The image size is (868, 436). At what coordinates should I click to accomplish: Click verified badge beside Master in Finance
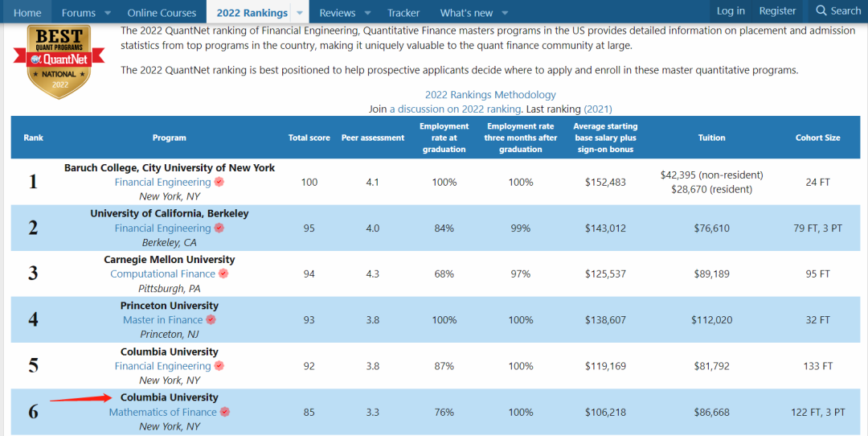click(211, 319)
